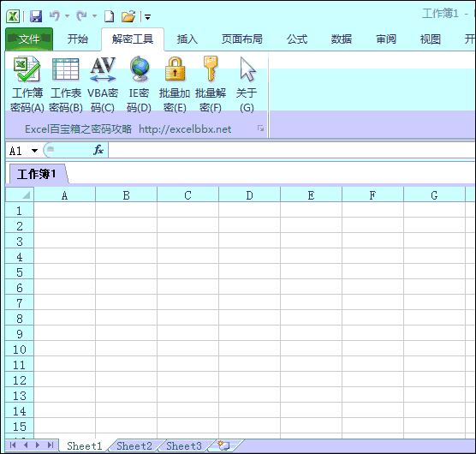Undo the last action

point(55,15)
